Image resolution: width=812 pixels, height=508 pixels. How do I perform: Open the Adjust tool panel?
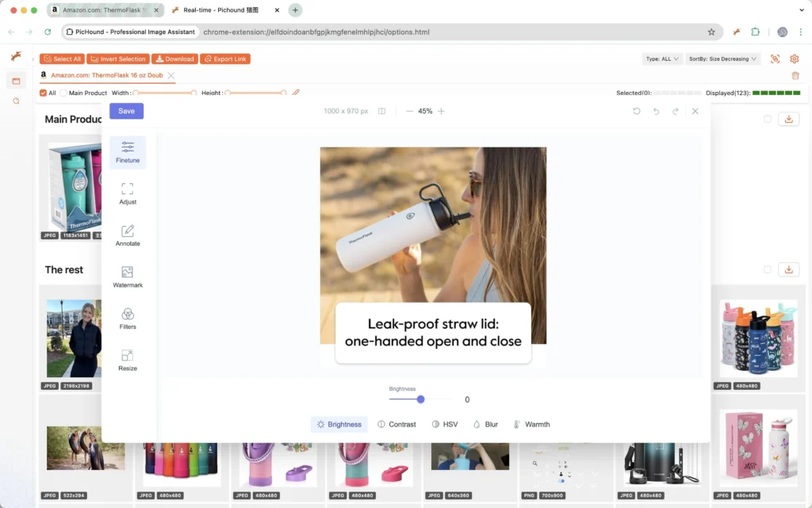pos(128,193)
